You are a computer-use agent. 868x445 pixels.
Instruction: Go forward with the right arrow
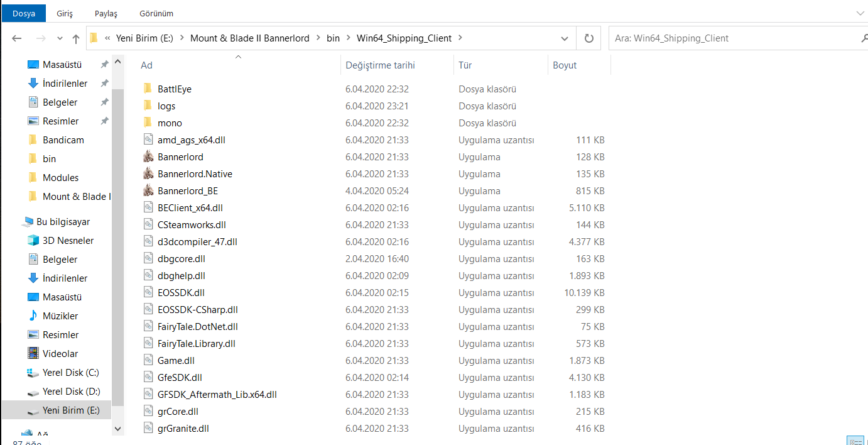tap(40, 38)
